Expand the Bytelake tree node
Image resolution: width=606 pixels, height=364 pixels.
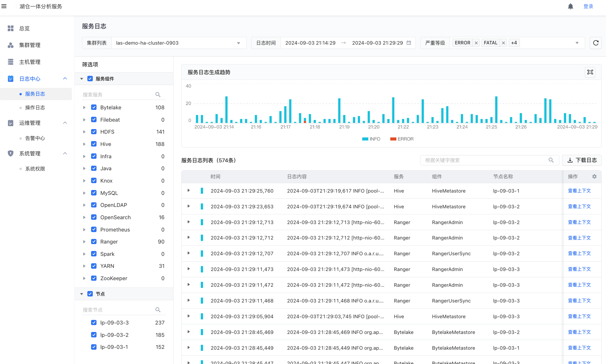point(84,108)
